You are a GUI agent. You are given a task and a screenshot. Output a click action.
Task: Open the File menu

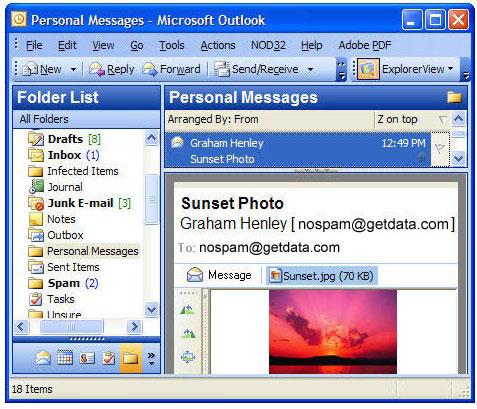pyautogui.click(x=34, y=45)
